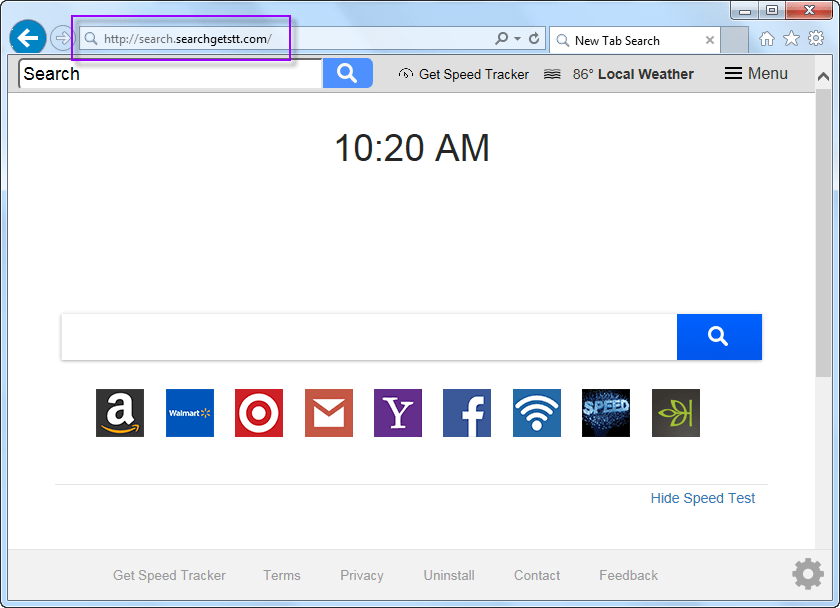The image size is (840, 608).
Task: Open the Feedback footer link
Action: pos(628,575)
